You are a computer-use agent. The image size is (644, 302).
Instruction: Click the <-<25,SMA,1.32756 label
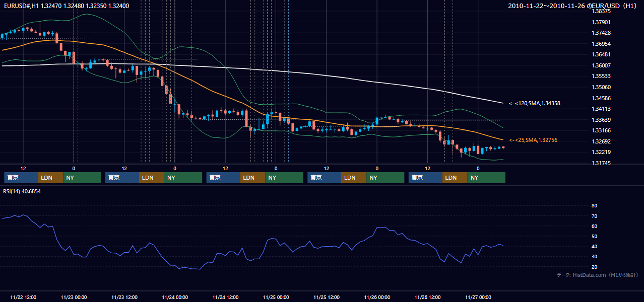pos(533,140)
